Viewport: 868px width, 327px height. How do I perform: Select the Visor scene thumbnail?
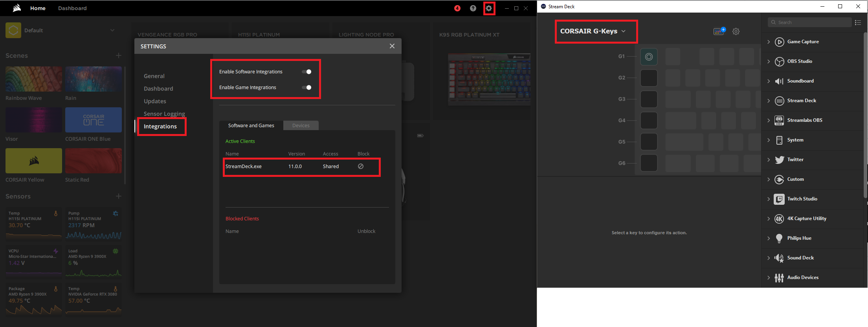tap(34, 120)
